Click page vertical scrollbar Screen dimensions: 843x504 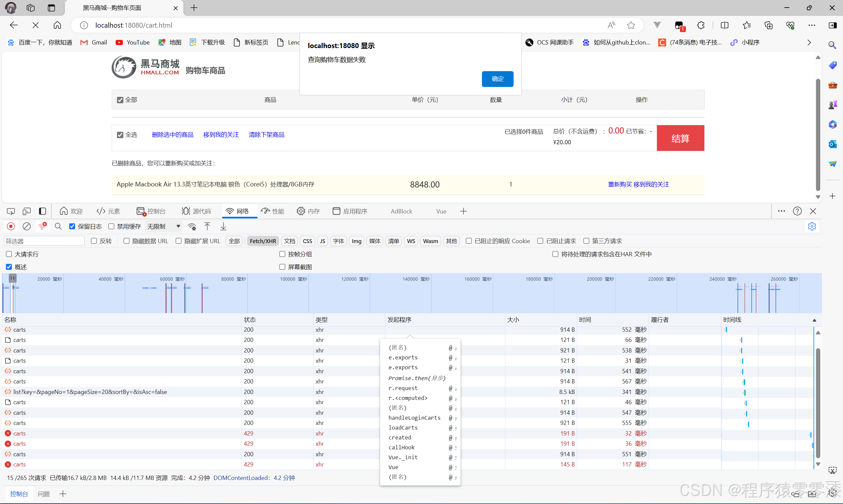click(x=818, y=134)
